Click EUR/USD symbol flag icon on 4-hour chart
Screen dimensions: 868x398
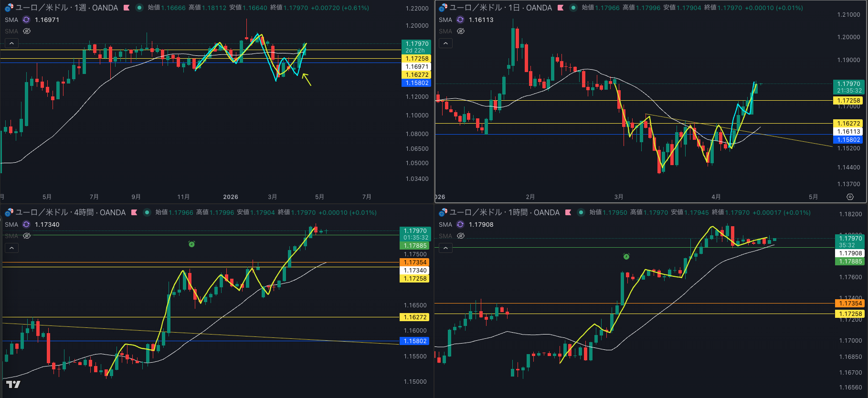[9, 212]
